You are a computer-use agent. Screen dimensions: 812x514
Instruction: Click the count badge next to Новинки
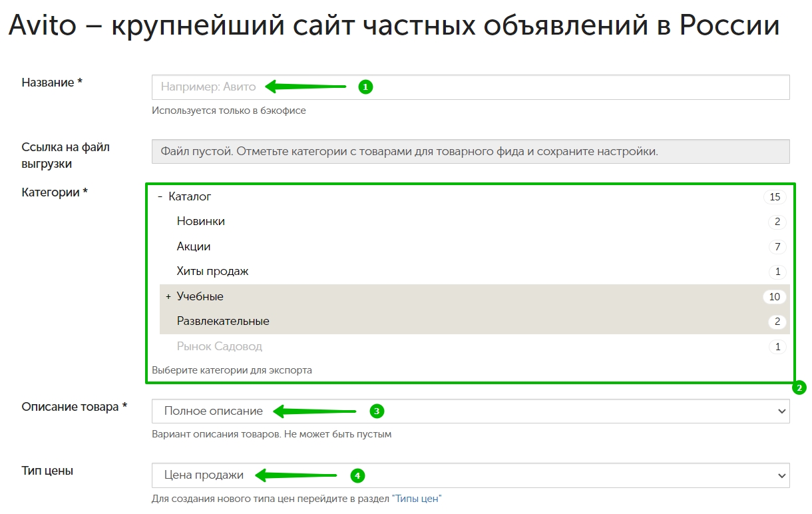[777, 222]
